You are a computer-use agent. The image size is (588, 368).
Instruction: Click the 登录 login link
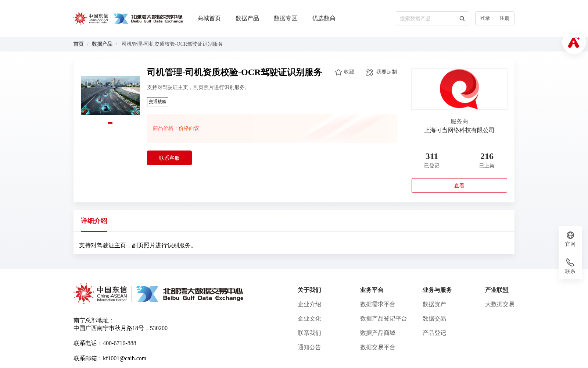(x=485, y=18)
